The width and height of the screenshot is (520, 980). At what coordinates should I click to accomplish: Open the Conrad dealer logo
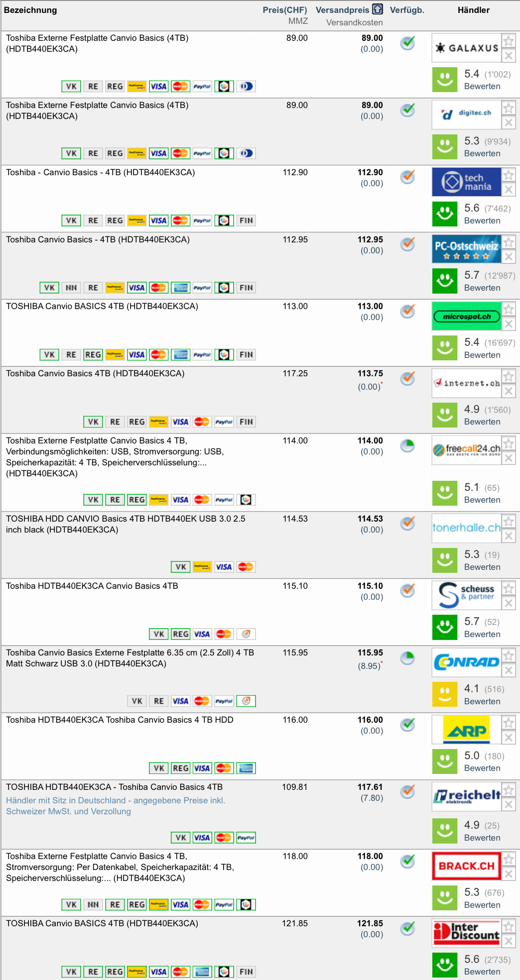466,661
